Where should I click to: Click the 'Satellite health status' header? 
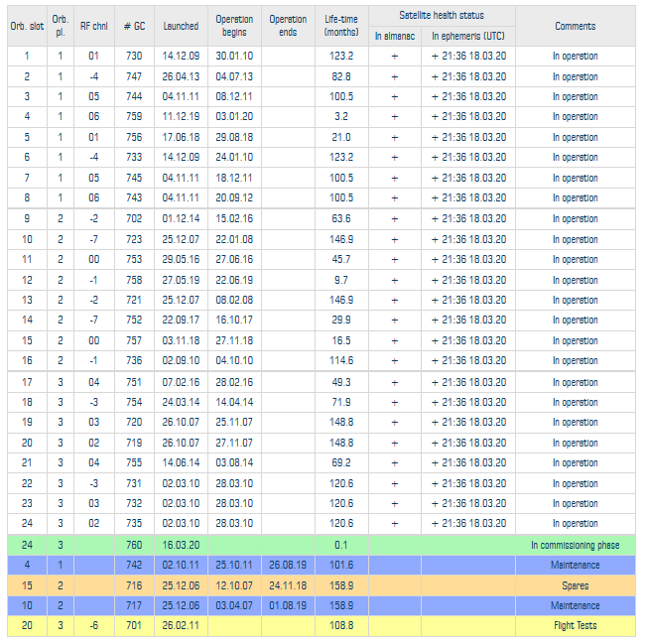[x=442, y=15]
